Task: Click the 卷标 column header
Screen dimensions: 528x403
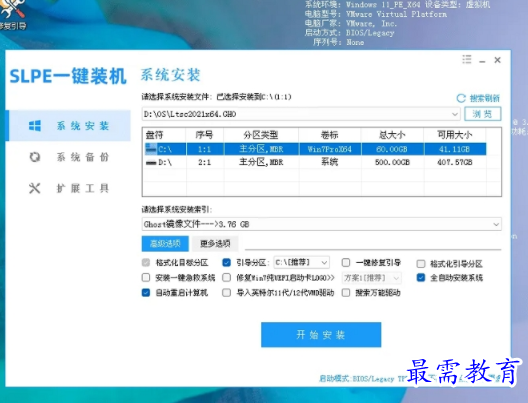Action: 330,135
